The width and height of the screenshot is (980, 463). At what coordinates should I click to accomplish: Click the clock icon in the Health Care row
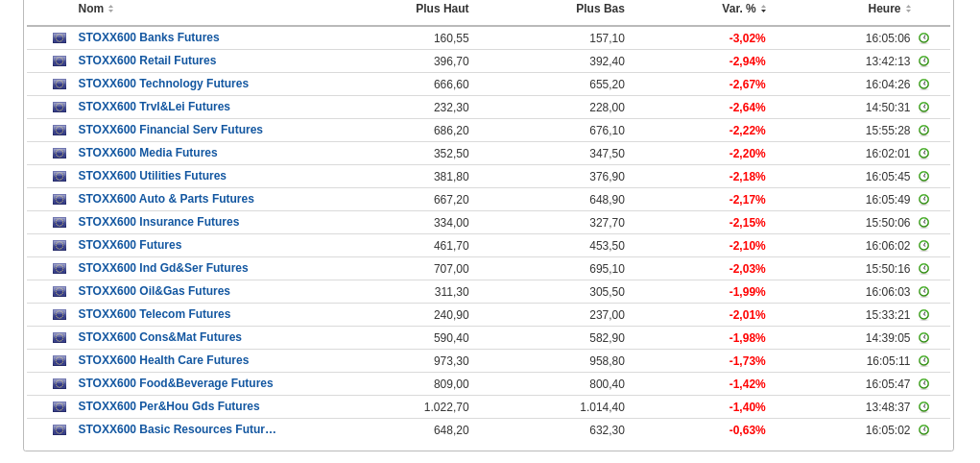pos(923,361)
